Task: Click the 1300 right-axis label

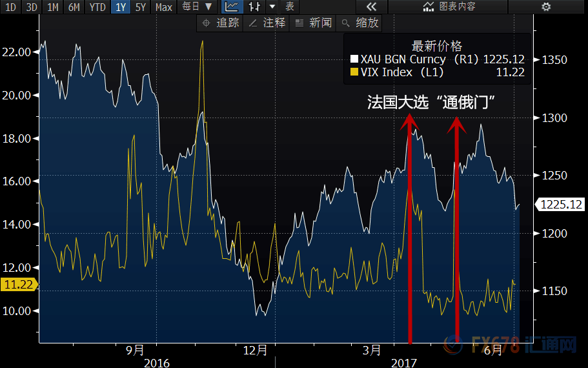Action: click(554, 118)
